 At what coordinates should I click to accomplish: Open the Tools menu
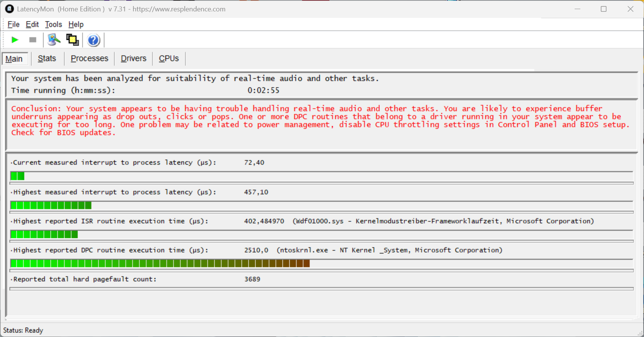click(x=53, y=24)
